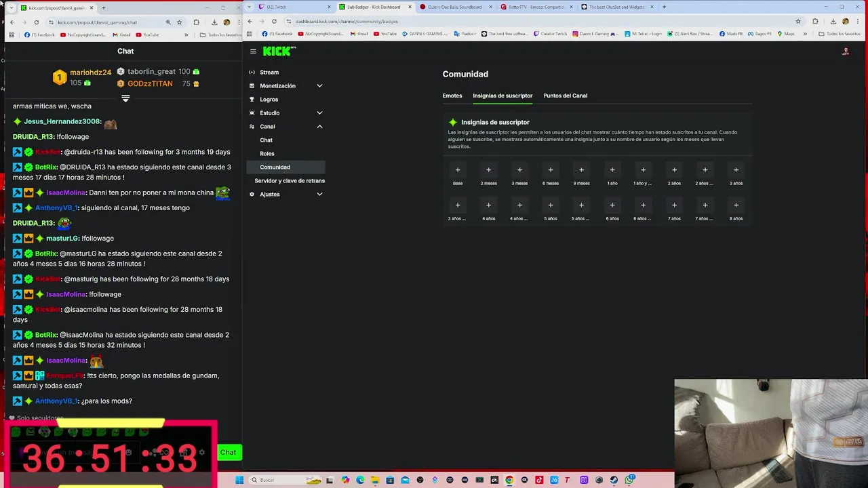Open WhatsApp from the taskbar
868x488 pixels.
coord(629,480)
